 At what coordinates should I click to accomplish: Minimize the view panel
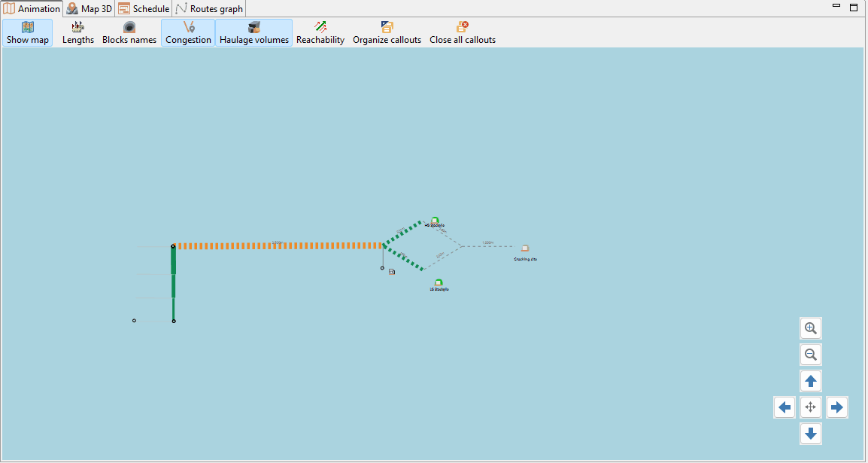836,6
